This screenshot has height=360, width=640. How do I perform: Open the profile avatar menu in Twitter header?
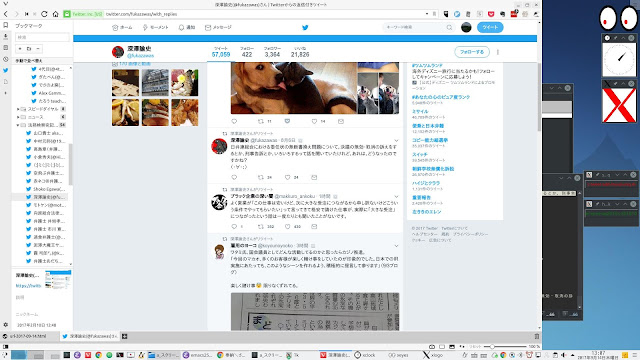[x=466, y=27]
